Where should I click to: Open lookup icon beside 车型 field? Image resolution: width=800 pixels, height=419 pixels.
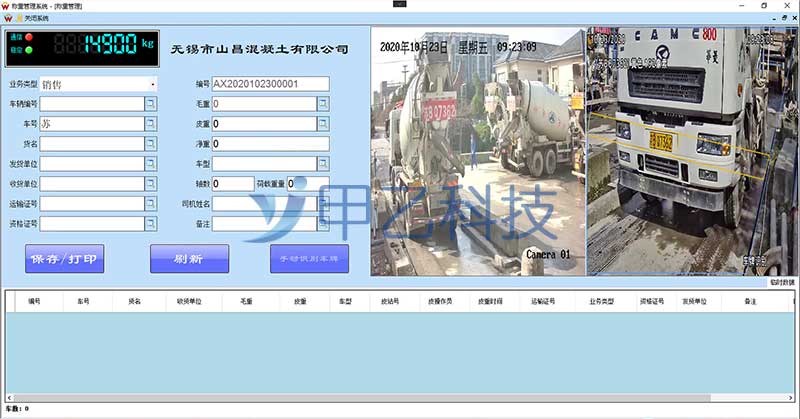[x=323, y=164]
